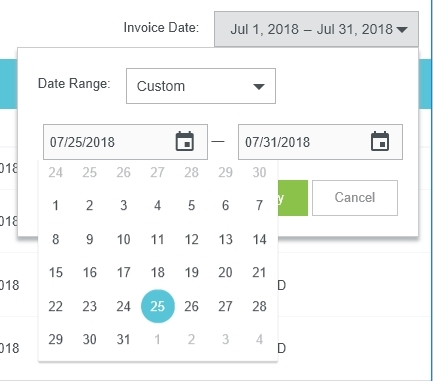
Task: Choose day 19 in the calendar
Action: pyautogui.click(x=191, y=272)
